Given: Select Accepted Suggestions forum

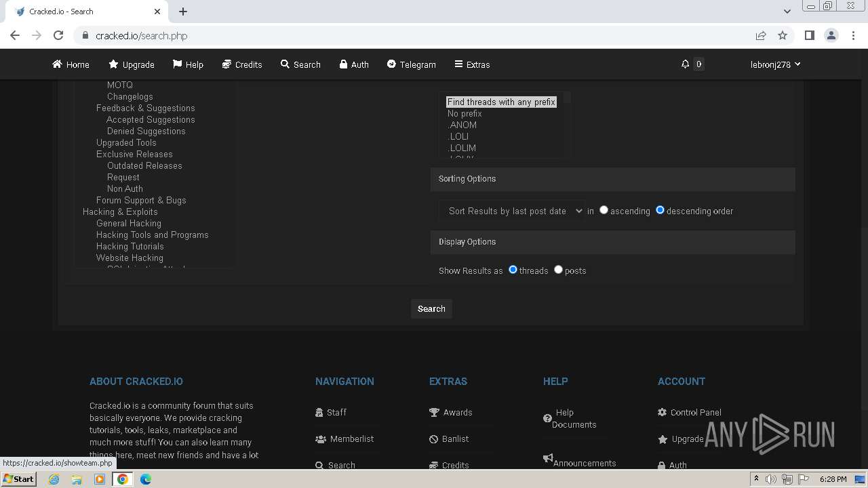Looking at the screenshot, I should pyautogui.click(x=151, y=119).
